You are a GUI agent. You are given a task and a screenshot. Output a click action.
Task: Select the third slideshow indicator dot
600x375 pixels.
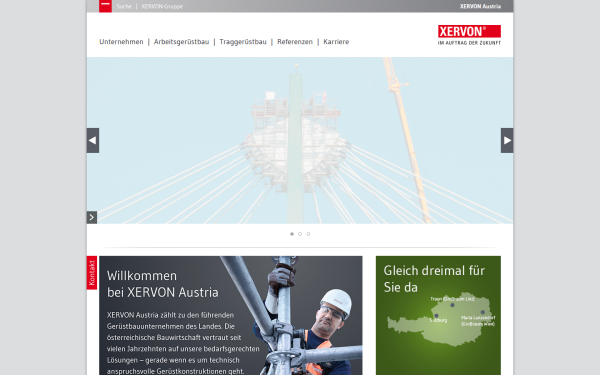point(308,234)
